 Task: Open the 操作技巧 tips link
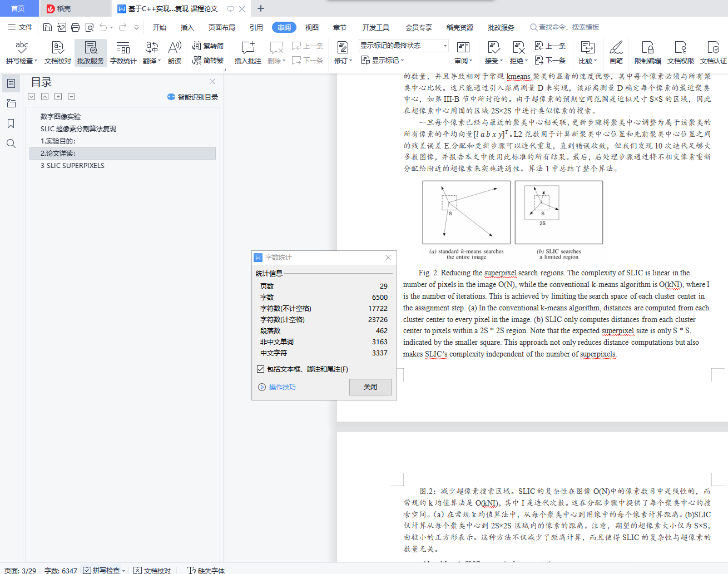click(277, 387)
